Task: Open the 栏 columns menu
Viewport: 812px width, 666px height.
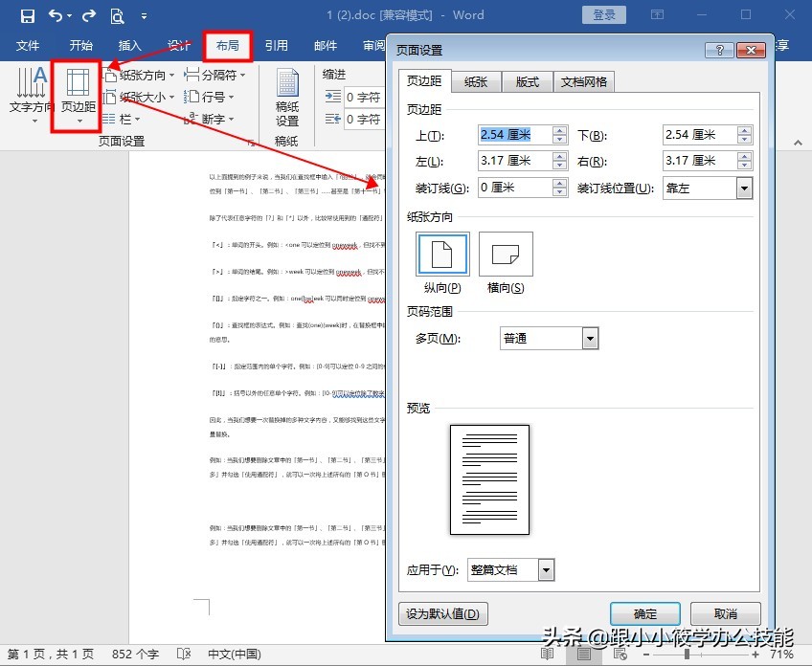Action: (122, 119)
